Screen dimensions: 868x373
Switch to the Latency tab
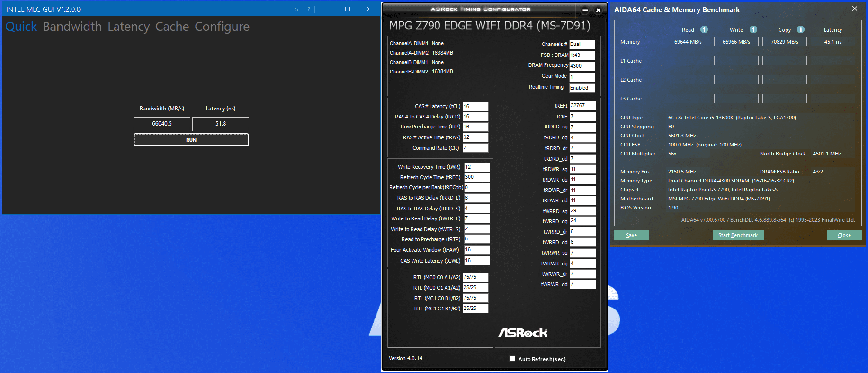coord(128,27)
